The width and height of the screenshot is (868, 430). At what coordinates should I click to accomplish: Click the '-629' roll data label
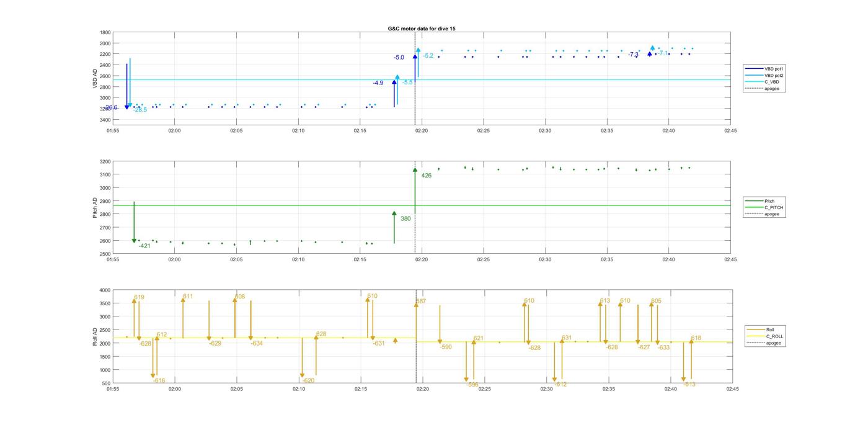pos(215,343)
